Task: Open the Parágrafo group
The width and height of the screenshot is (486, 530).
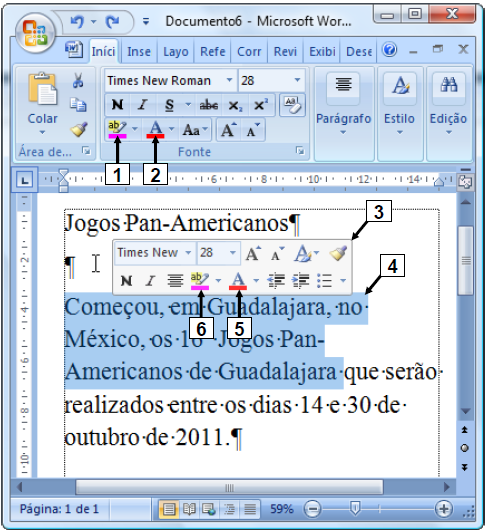Action: click(344, 113)
